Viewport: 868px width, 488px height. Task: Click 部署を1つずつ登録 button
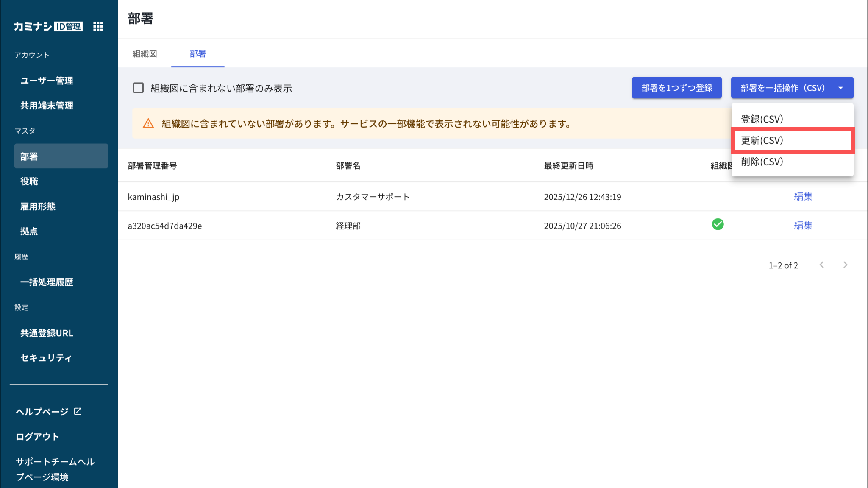tap(676, 88)
